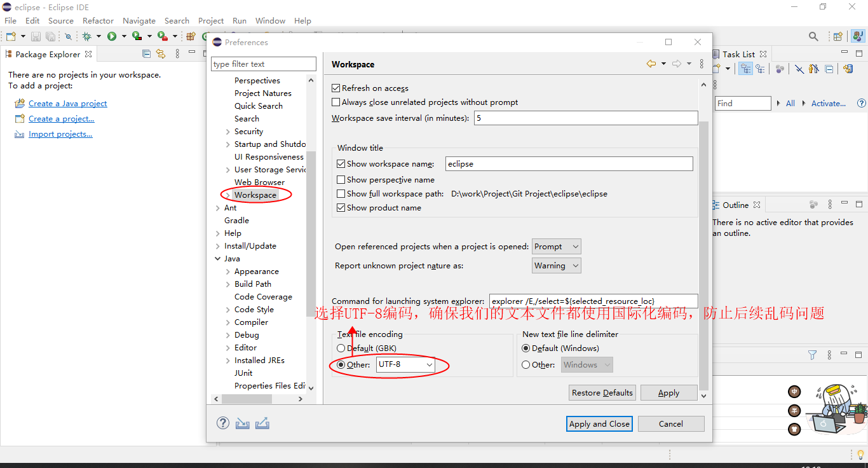Open the Refactor menu
Viewport: 868px width, 468px height.
point(98,20)
